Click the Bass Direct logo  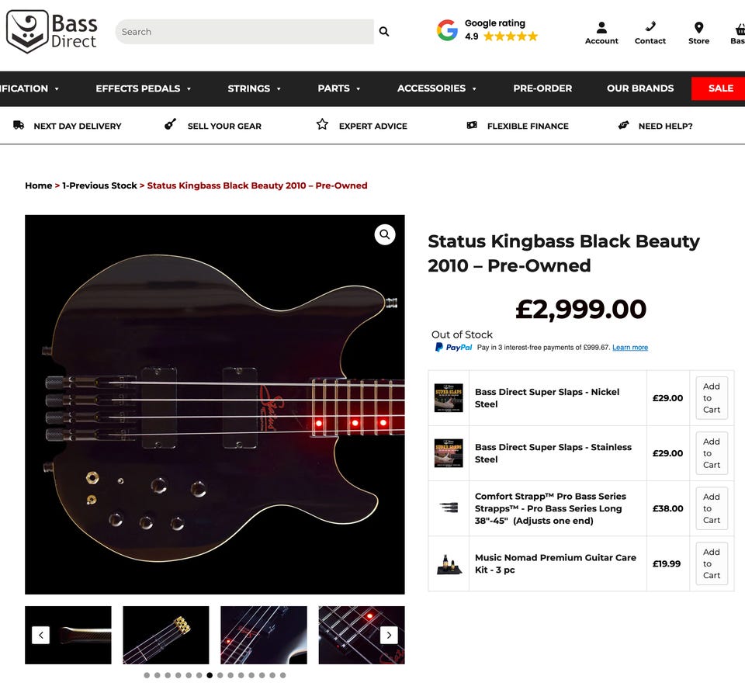[52, 32]
